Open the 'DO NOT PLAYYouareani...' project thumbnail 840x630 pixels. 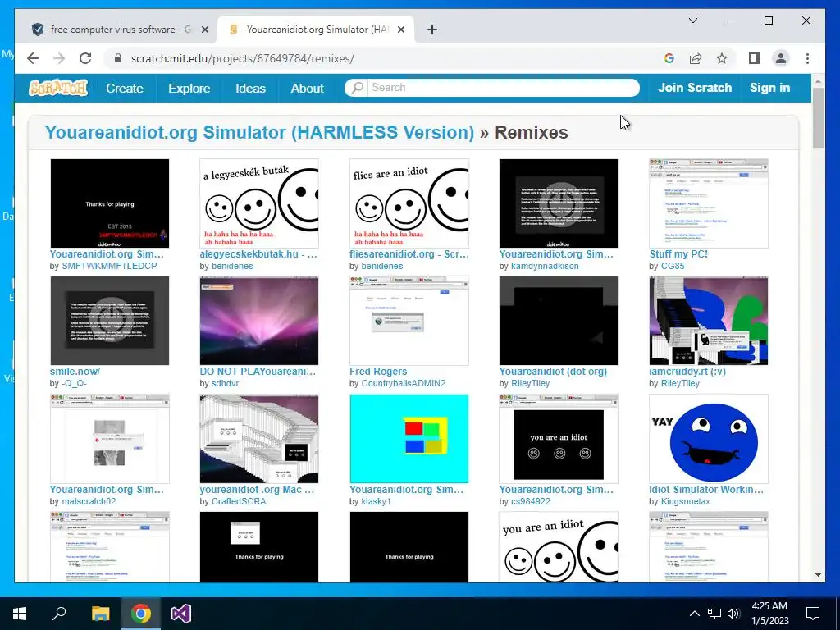pos(259,321)
